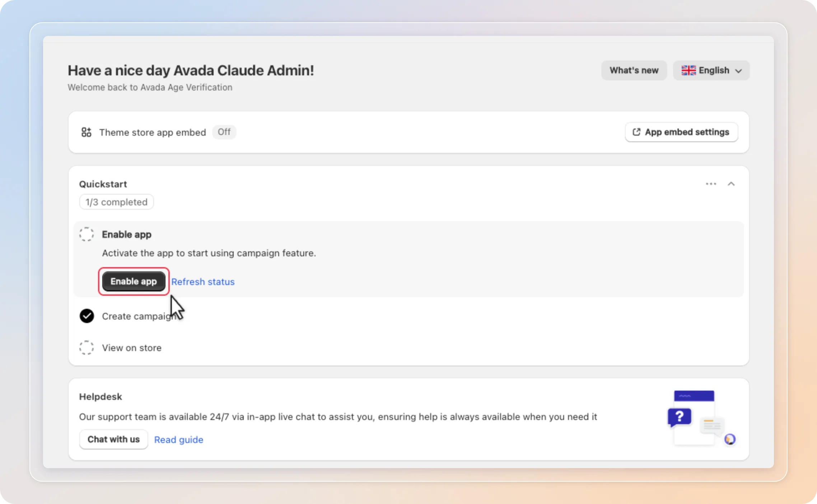Image resolution: width=817 pixels, height=504 pixels.
Task: Open App embed settings
Action: click(x=681, y=132)
